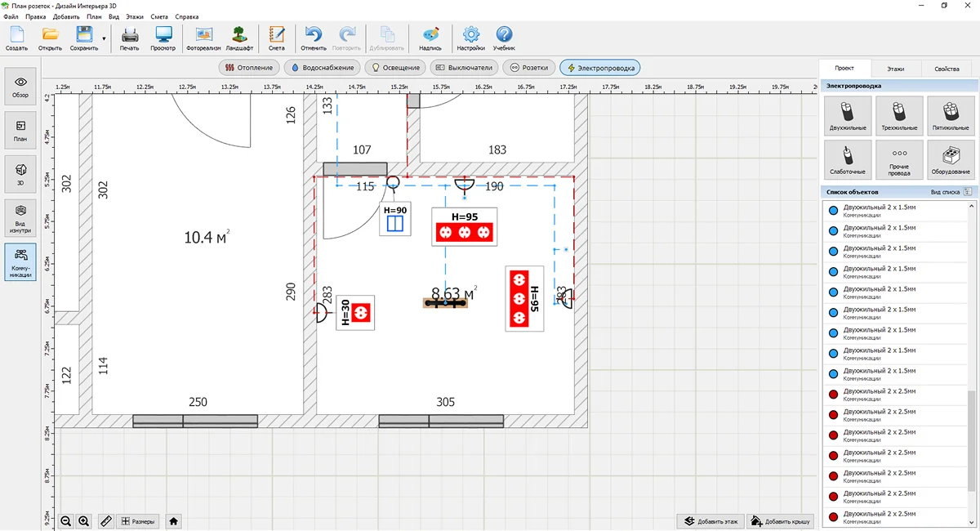Select the Двухжильные wire type icon
Screen dimensions: 980x531
point(848,115)
